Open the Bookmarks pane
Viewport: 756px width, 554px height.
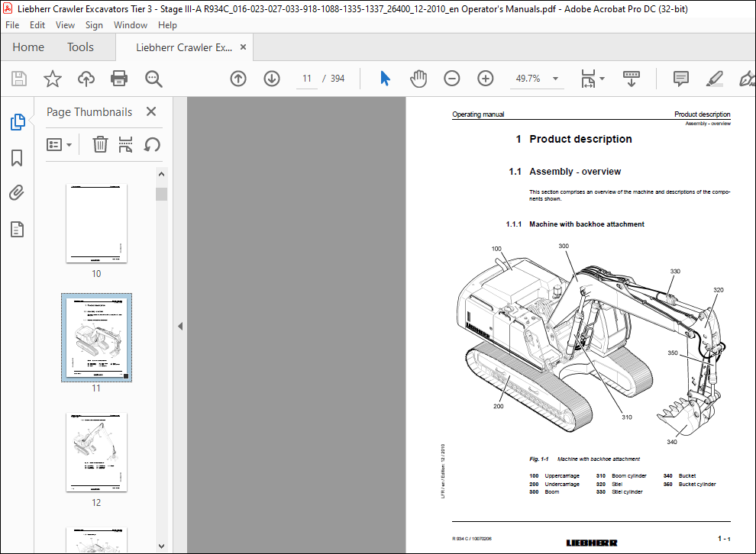[x=17, y=157]
